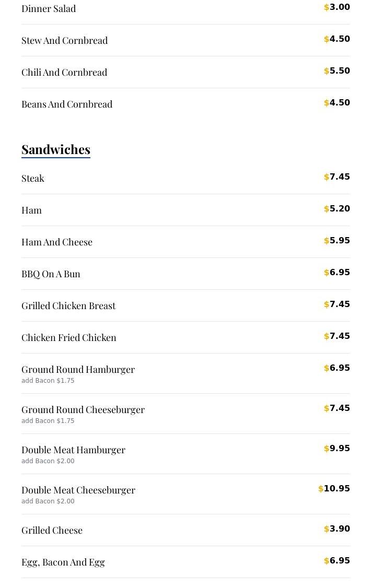Select the Steak sandwich item
Image resolution: width=371 pixels, height=588 pixels.
tap(32, 179)
